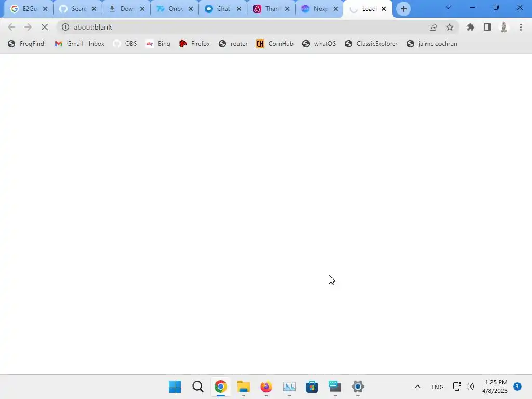Change ENG input language
532x399 pixels.
pyautogui.click(x=437, y=387)
